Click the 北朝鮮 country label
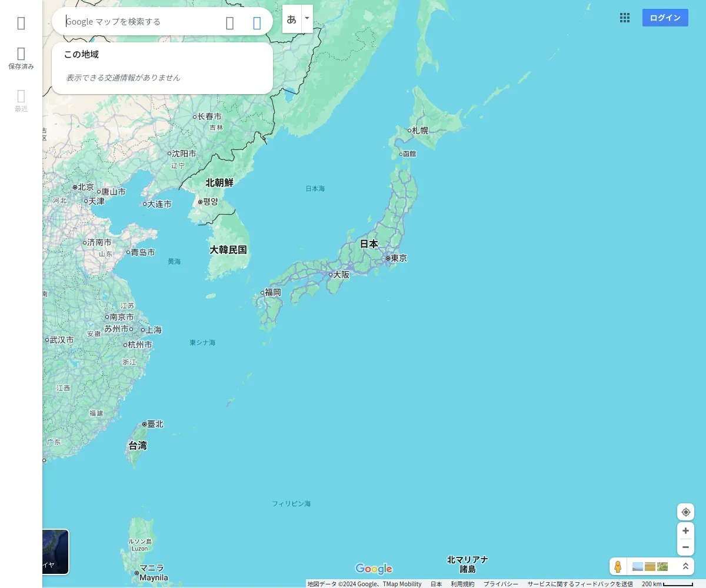The image size is (706, 588). (x=219, y=183)
